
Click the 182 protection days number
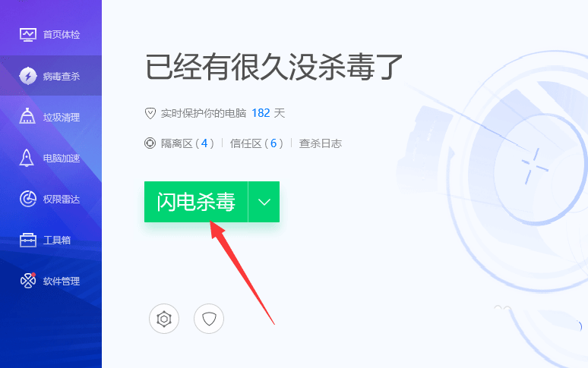coord(261,113)
